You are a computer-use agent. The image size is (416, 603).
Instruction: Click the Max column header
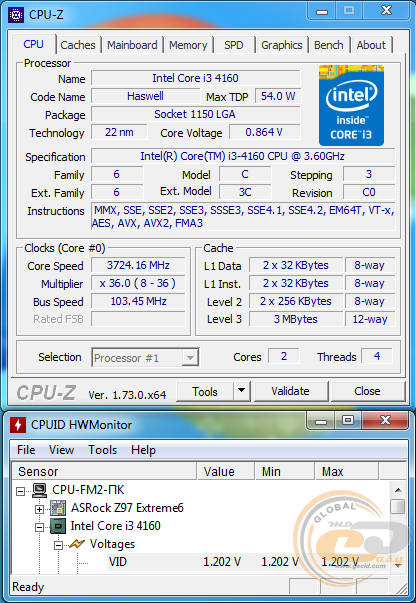347,471
